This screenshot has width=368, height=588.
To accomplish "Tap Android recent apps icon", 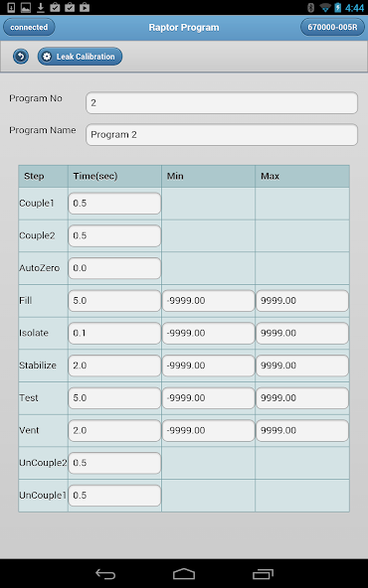I will (x=263, y=574).
